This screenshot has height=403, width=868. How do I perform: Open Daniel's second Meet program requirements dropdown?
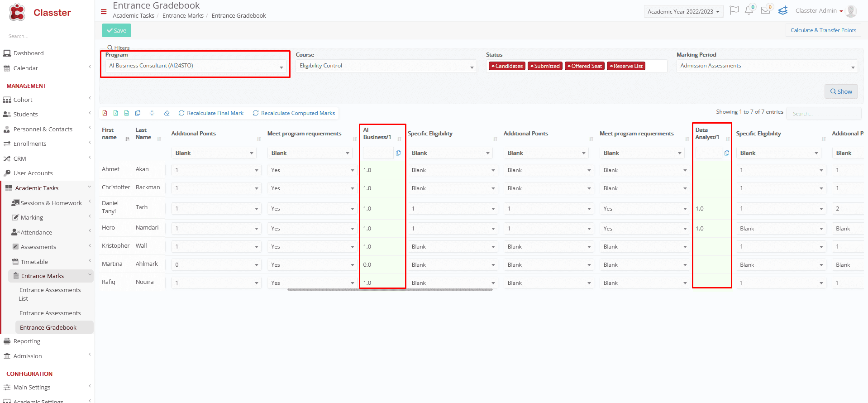[644, 209]
